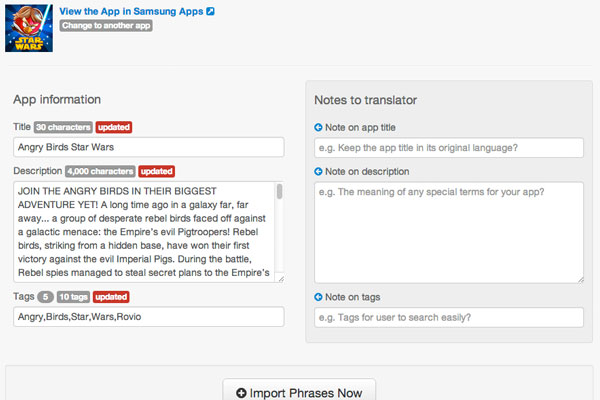Click the Description scrollbar thumb
Image resolution: width=600 pixels, height=400 pixels.
coord(280,191)
